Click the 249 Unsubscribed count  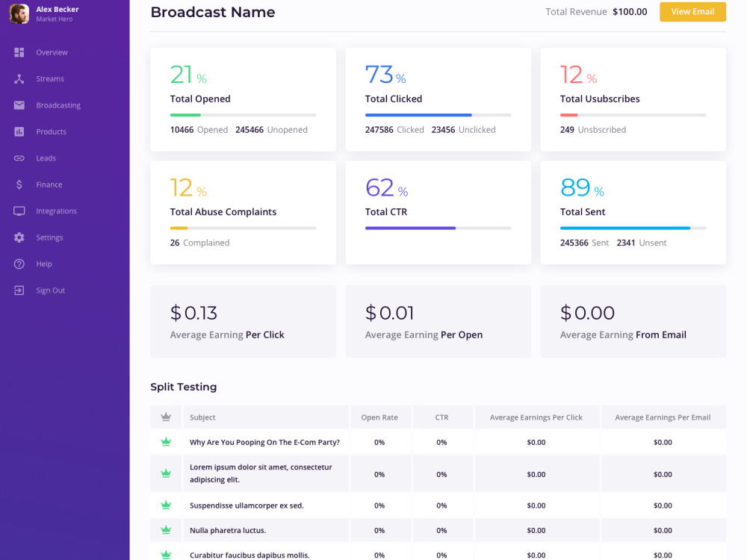[x=593, y=129]
